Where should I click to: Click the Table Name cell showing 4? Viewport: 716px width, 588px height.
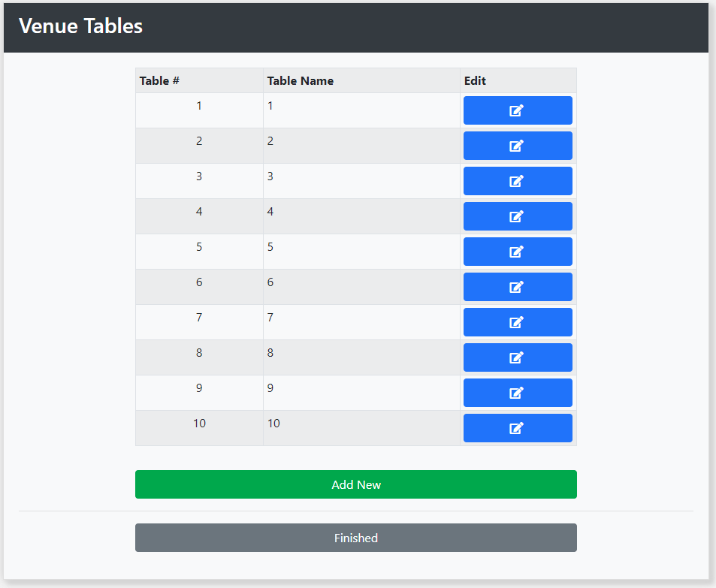[x=361, y=216]
